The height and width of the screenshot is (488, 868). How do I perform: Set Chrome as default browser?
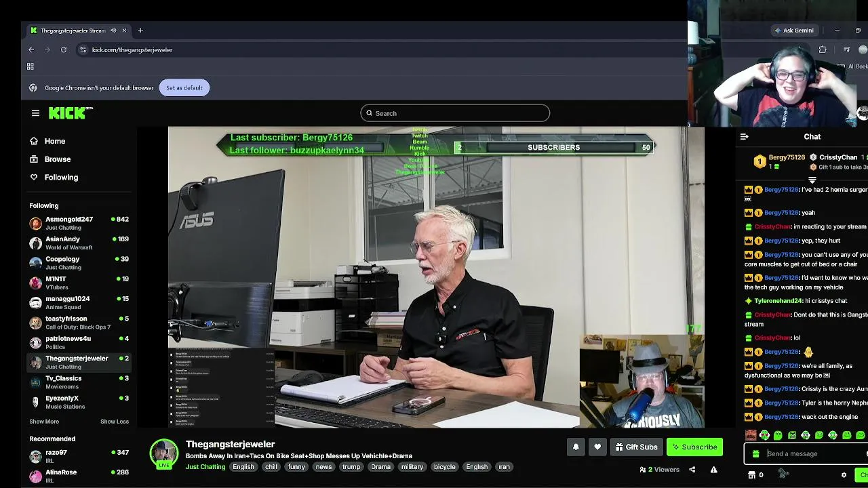[x=184, y=87]
